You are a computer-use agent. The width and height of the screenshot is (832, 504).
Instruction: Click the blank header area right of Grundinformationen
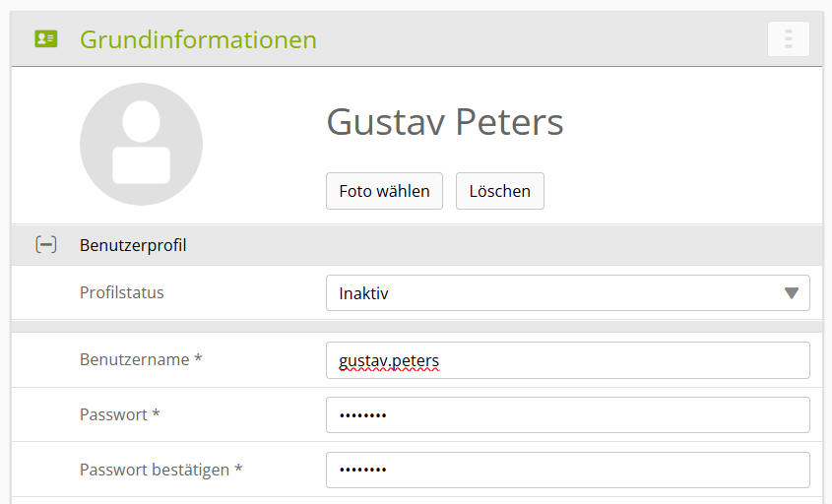(542, 39)
